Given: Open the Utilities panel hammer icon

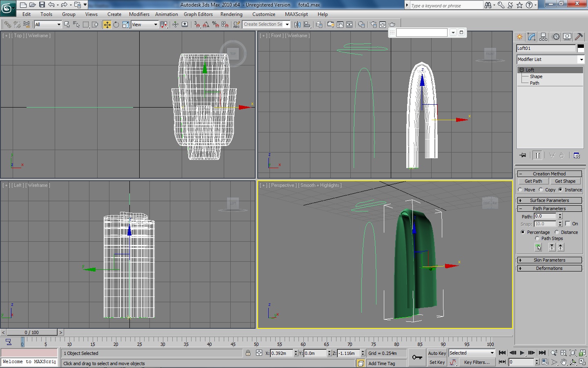Looking at the screenshot, I should [579, 37].
